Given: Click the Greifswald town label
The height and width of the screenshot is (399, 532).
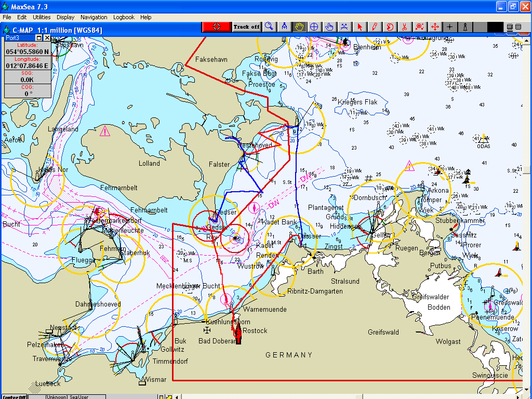Looking at the screenshot, I should (x=383, y=332).
